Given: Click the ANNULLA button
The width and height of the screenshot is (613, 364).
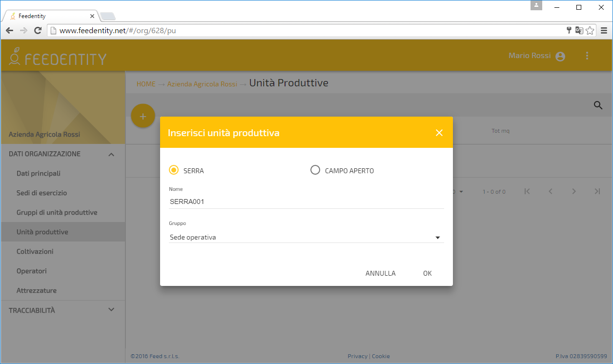Looking at the screenshot, I should point(380,273).
